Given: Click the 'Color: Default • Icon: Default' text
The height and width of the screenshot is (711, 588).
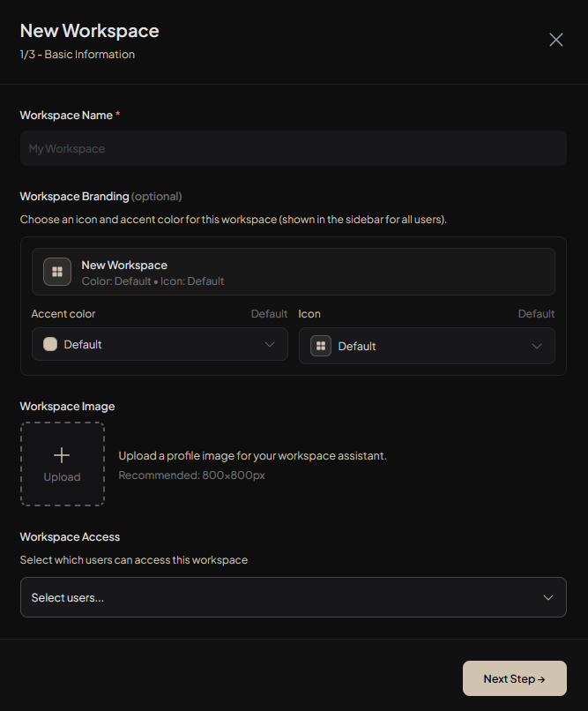Looking at the screenshot, I should (x=153, y=281).
